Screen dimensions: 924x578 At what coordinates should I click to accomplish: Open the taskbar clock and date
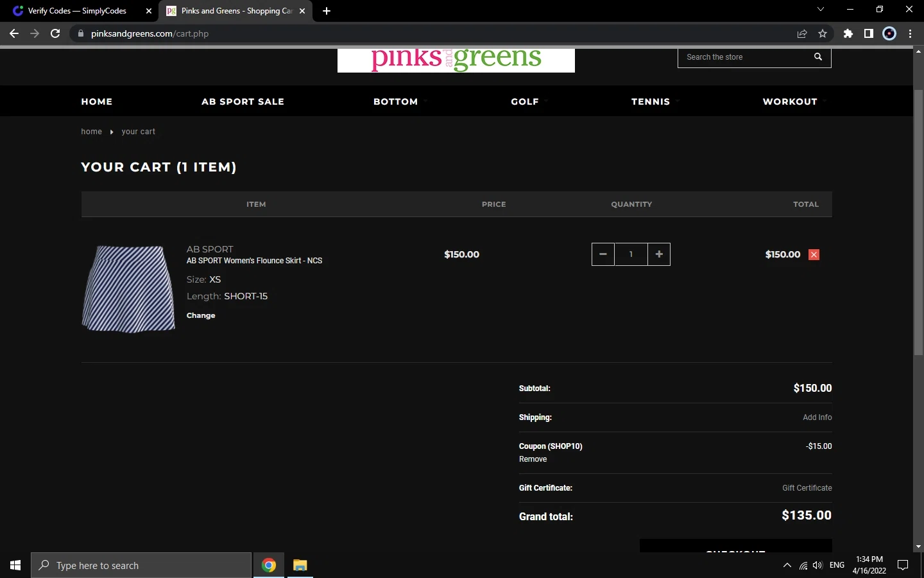click(869, 565)
